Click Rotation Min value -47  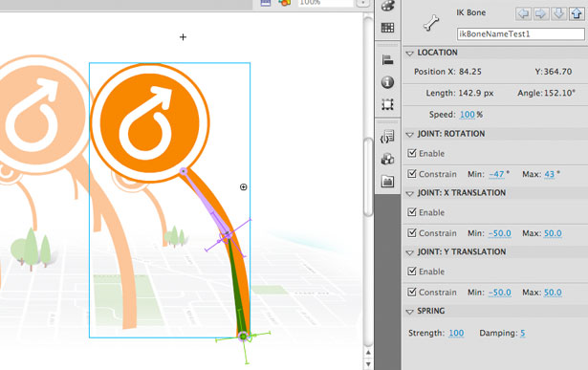[496, 174]
